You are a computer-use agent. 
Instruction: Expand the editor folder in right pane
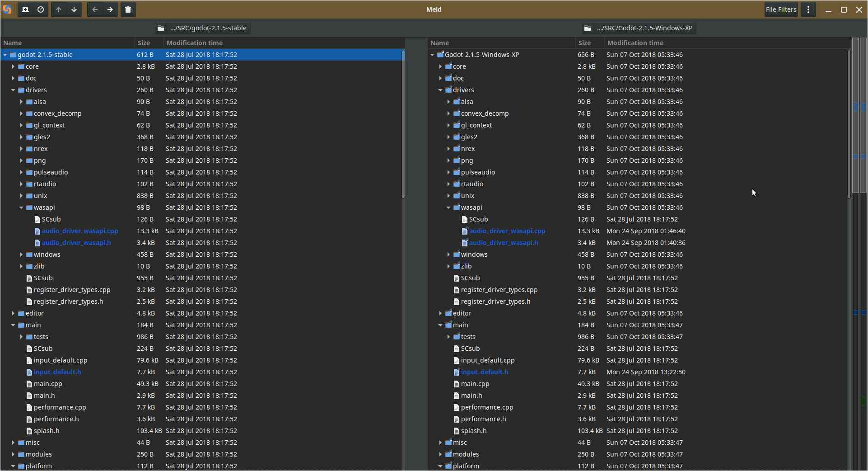440,313
